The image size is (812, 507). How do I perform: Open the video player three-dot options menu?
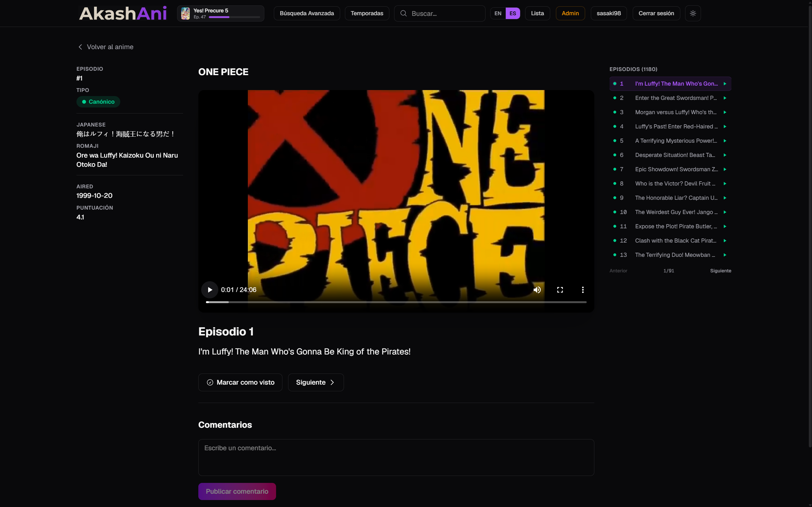point(583,290)
